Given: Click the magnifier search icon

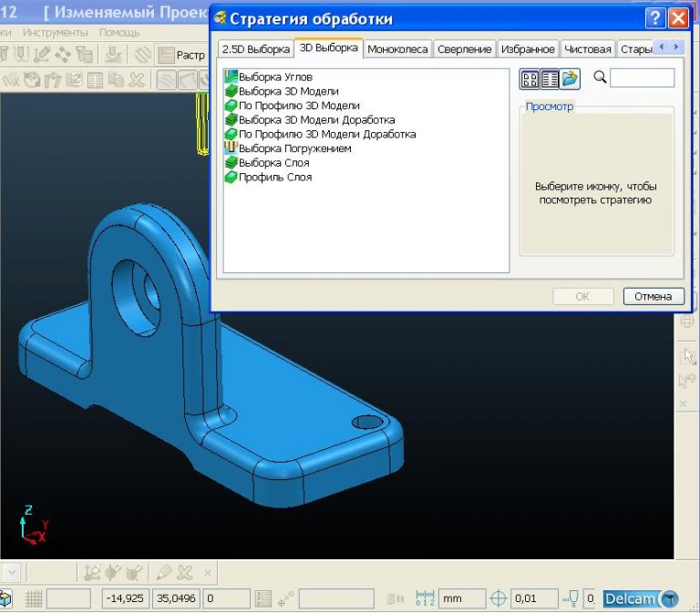Looking at the screenshot, I should point(600,78).
